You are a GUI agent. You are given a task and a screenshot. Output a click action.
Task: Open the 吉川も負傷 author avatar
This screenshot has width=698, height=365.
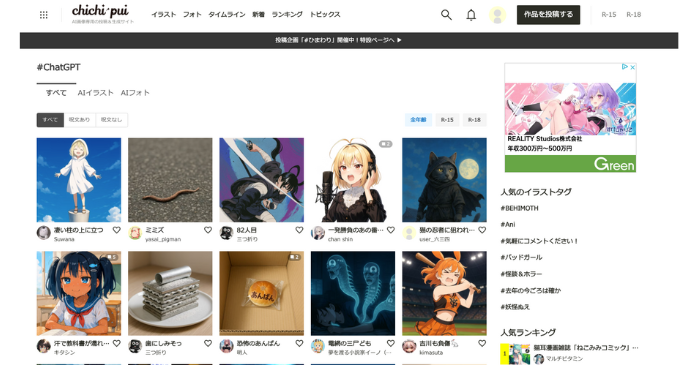pyautogui.click(x=409, y=346)
